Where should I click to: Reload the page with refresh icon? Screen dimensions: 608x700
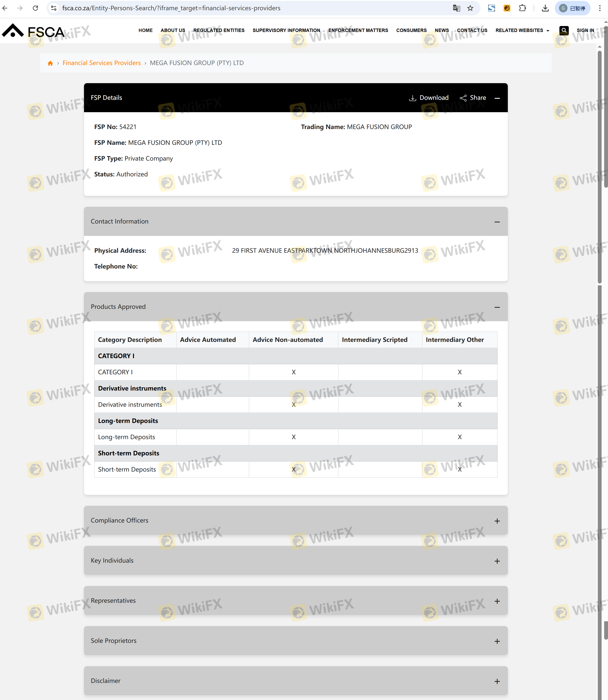pos(35,8)
